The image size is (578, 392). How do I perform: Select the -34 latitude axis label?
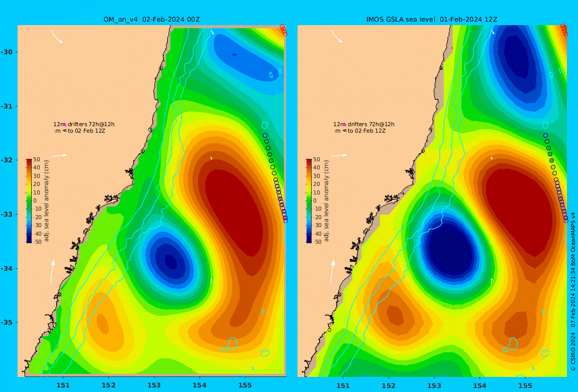tap(7, 268)
